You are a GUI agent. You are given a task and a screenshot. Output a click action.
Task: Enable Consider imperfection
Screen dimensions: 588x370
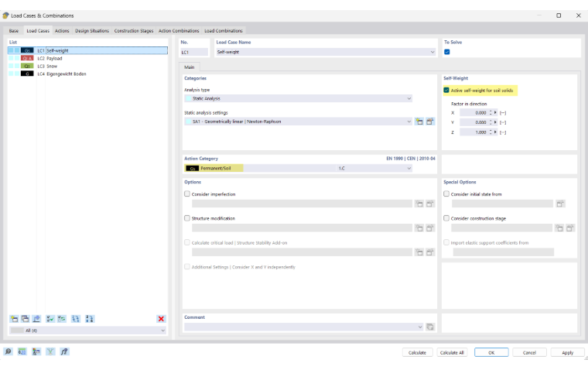(x=187, y=194)
